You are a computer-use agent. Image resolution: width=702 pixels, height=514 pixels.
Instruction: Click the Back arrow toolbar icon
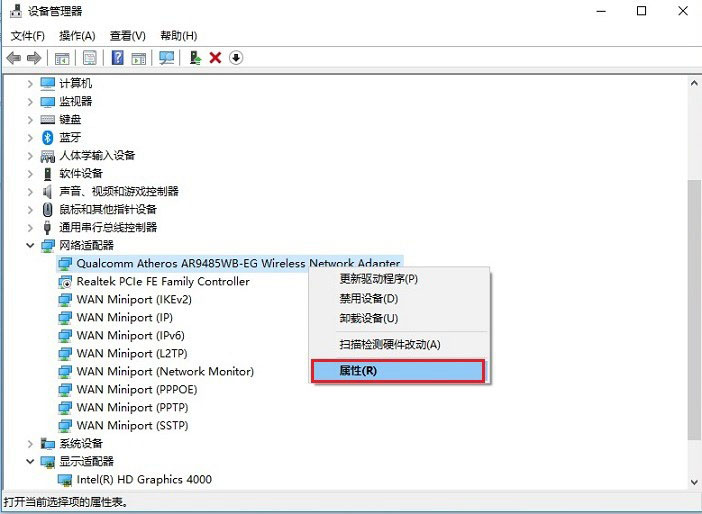click(14, 58)
